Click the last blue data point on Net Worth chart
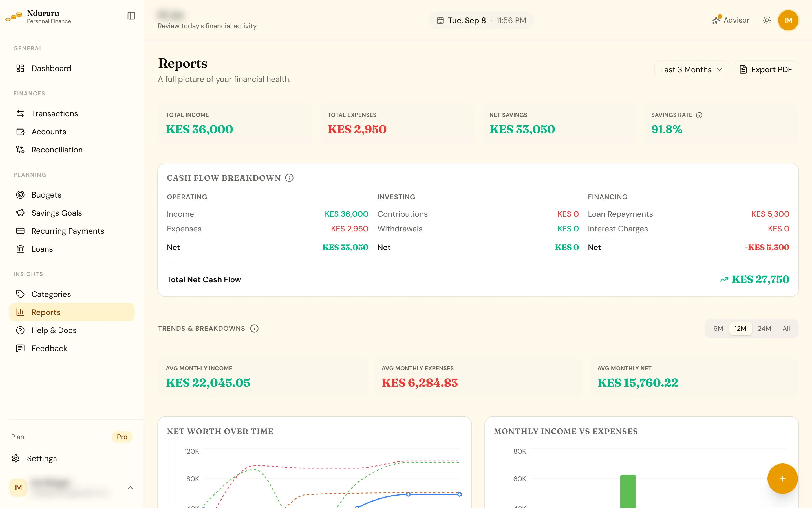Screen dimensions: 812x508 coord(459,494)
